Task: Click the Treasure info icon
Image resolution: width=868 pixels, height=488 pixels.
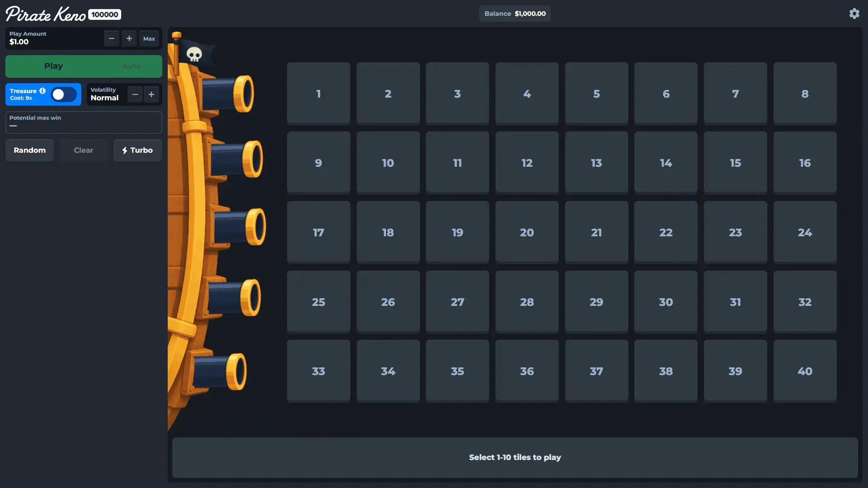Action: pyautogui.click(x=42, y=91)
